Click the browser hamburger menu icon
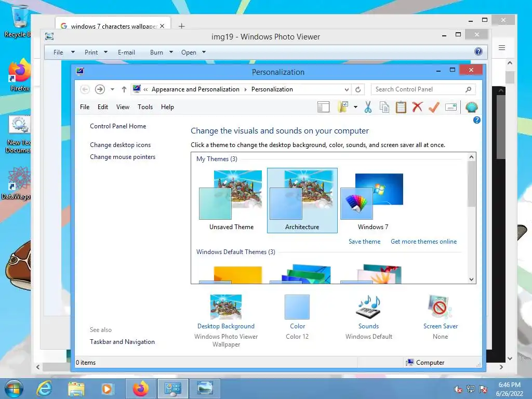Screen dimensions: 532x399 502,47
